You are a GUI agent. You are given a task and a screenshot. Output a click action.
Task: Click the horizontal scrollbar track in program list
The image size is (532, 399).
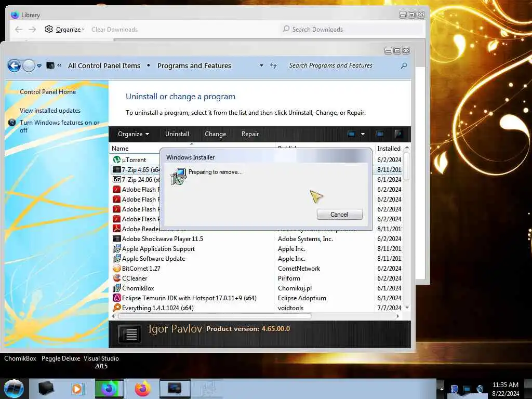click(x=353, y=316)
